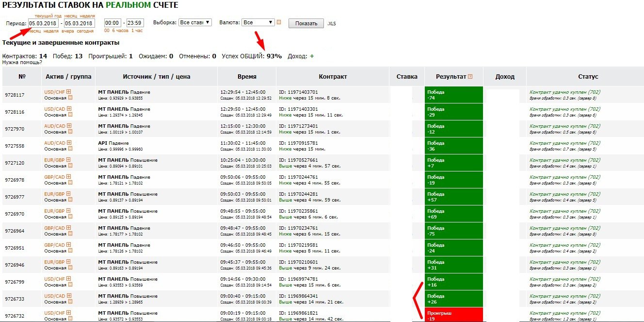Click the orange icon beside Валюта dropdown

(279, 22)
